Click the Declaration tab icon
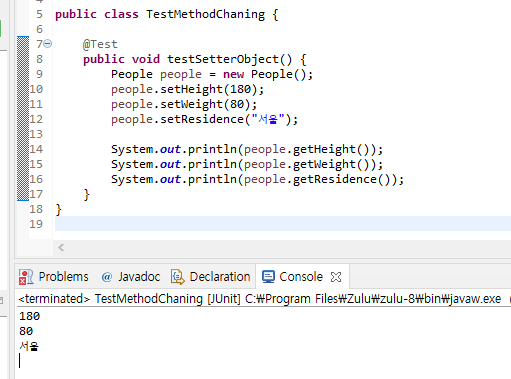The width and height of the screenshot is (511, 379). 178,277
